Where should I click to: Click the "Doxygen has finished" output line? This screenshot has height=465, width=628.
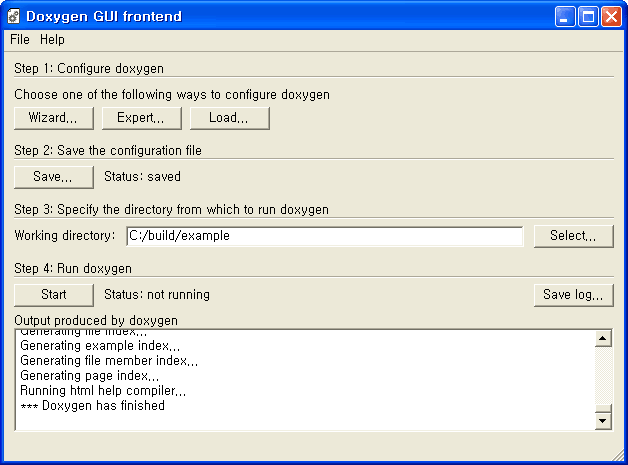pos(93,407)
